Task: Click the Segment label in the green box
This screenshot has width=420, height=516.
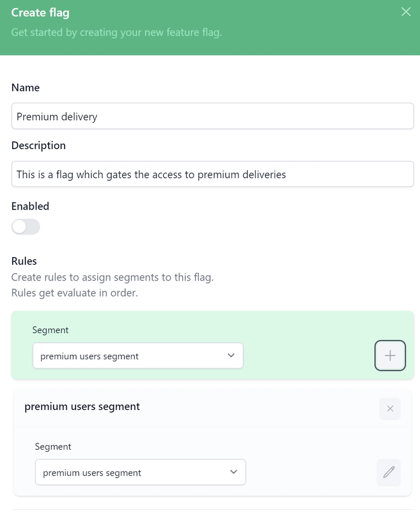Action: pos(50,330)
